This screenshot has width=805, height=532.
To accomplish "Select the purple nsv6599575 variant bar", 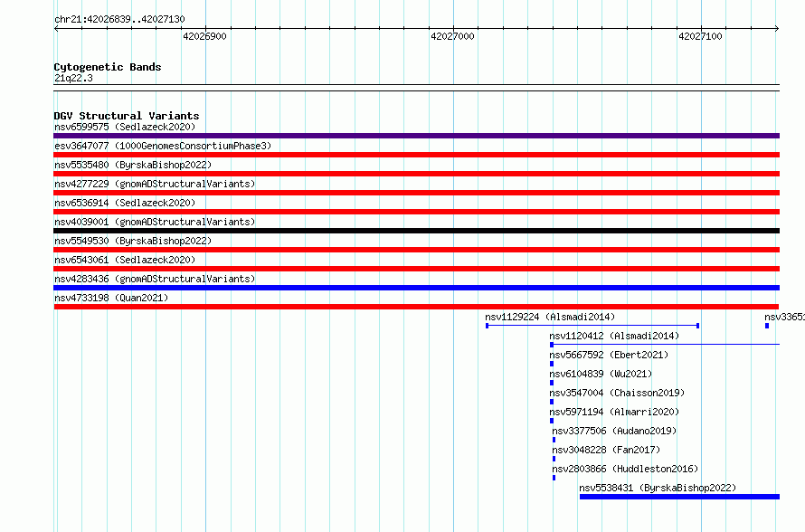I will (416, 136).
